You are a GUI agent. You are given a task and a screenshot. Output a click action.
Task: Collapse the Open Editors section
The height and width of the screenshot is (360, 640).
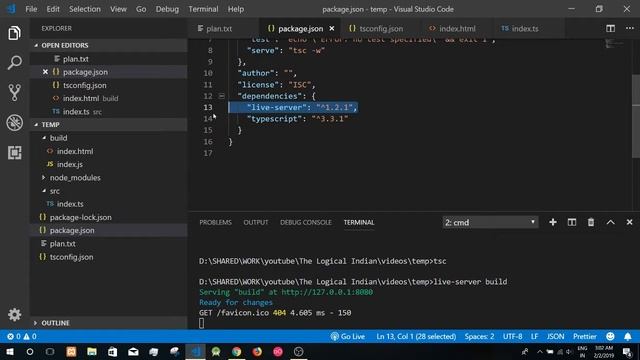(x=36, y=45)
